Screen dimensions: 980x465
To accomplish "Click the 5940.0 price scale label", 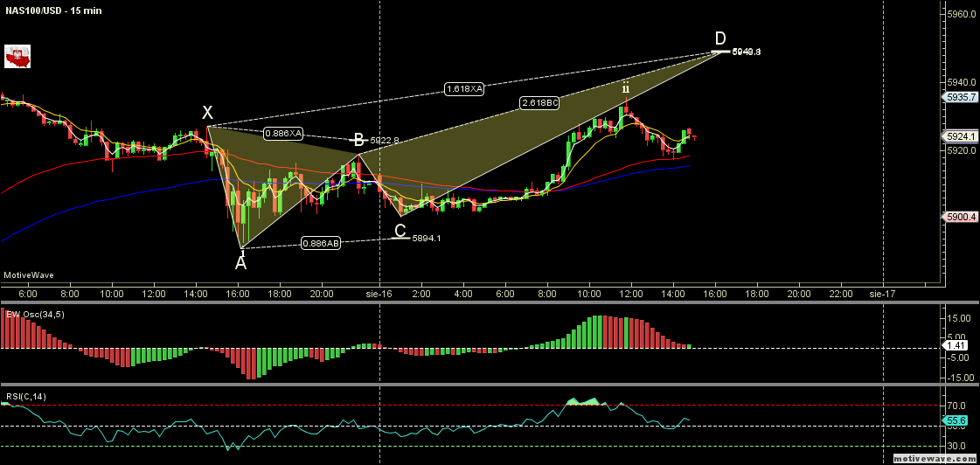I will (x=963, y=82).
